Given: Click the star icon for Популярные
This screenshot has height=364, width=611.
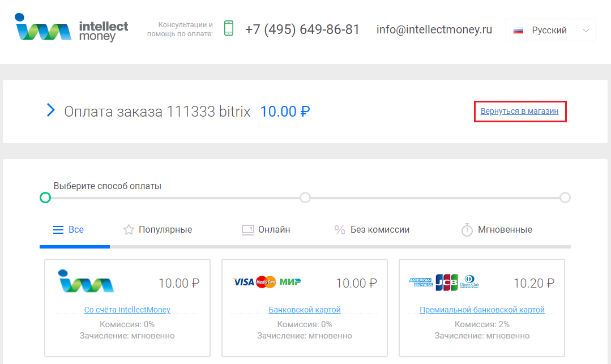Looking at the screenshot, I should 129,230.
